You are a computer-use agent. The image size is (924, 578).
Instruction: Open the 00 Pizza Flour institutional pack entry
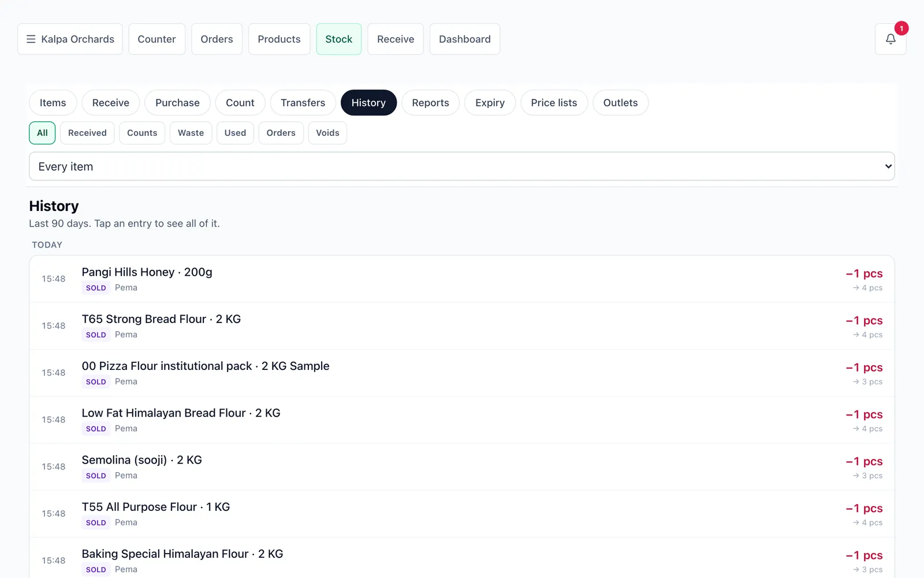pos(462,373)
